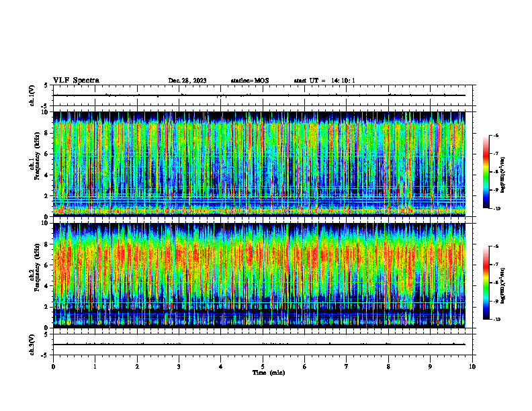Select the "start UT = 14:10:1" label

click(324, 81)
